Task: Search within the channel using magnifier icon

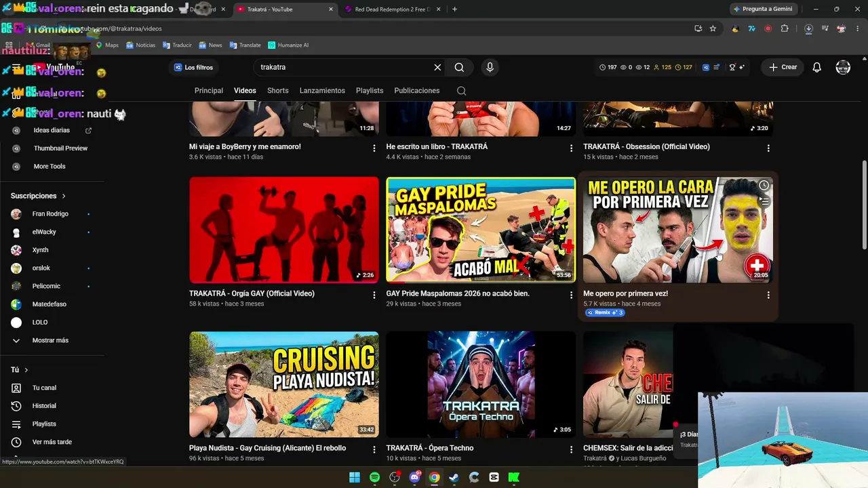Action: click(x=461, y=91)
